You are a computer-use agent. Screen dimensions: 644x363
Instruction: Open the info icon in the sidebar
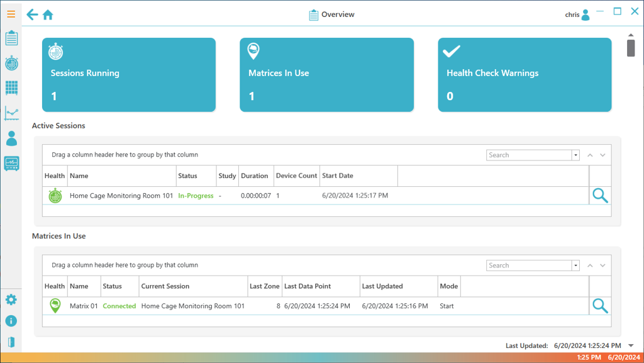click(11, 321)
